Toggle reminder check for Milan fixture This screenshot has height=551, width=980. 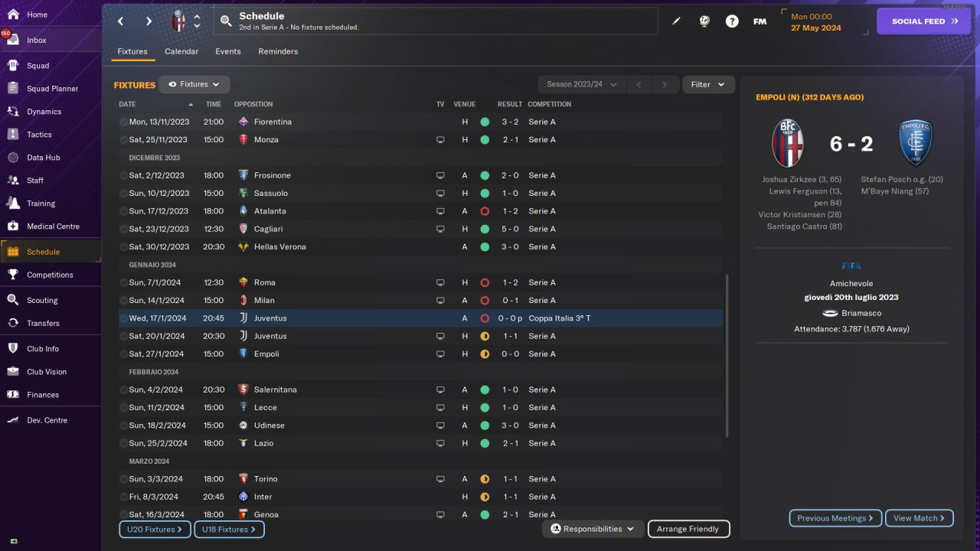(x=123, y=301)
